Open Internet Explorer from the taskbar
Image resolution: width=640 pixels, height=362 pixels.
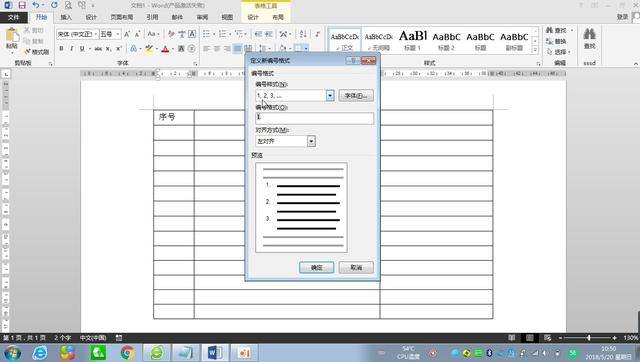click(40, 353)
